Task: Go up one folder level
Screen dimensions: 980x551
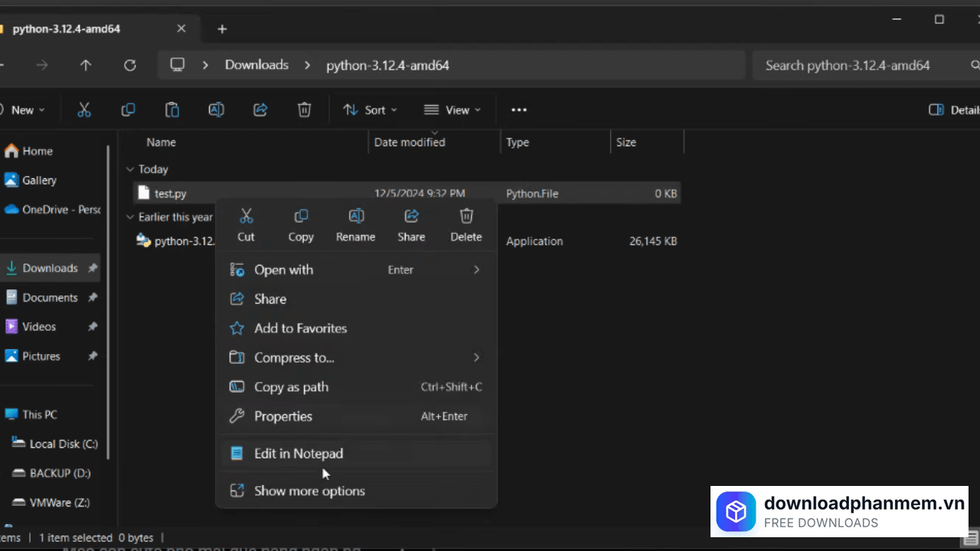Action: pos(86,66)
